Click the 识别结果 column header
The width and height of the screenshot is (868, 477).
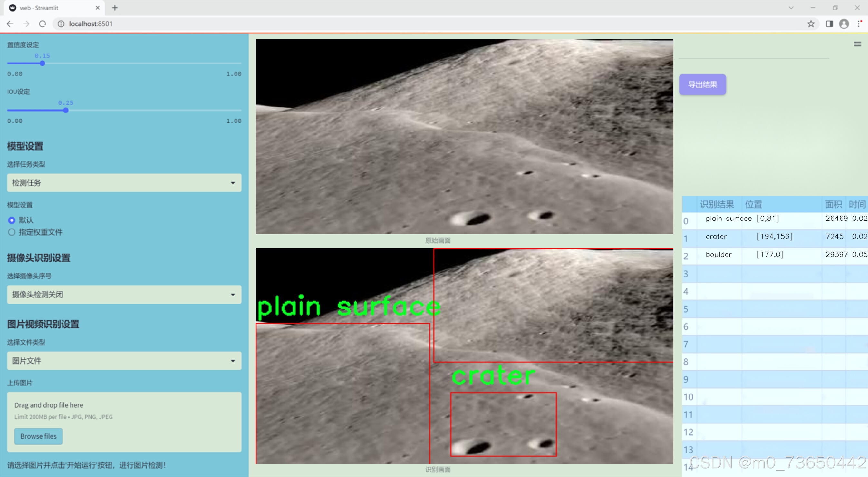(716, 204)
